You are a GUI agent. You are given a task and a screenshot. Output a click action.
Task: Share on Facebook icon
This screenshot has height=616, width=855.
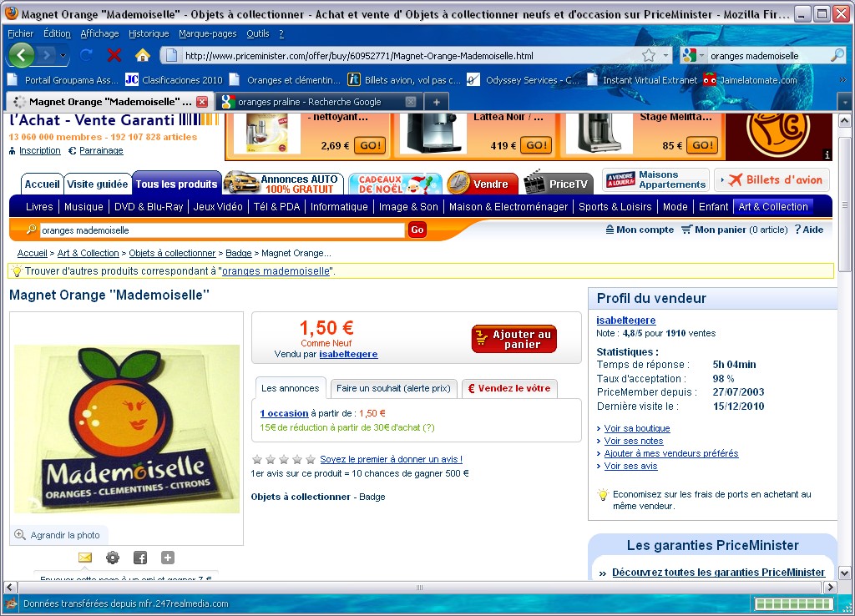(140, 558)
